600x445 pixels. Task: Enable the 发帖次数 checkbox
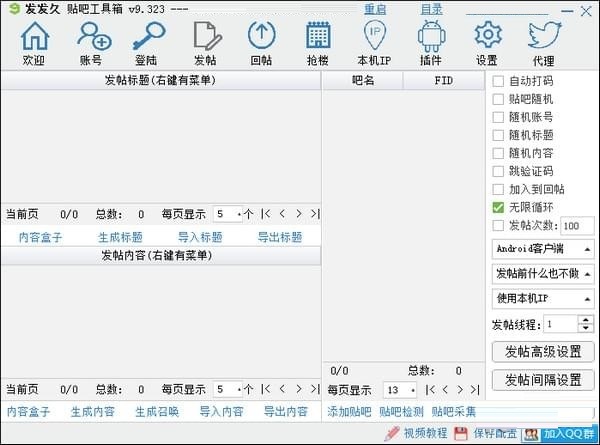click(498, 225)
